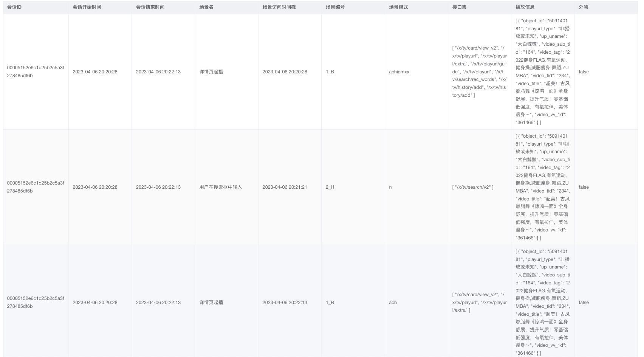Click the scene mode cell 'n'
644x357 pixels.
[390, 187]
